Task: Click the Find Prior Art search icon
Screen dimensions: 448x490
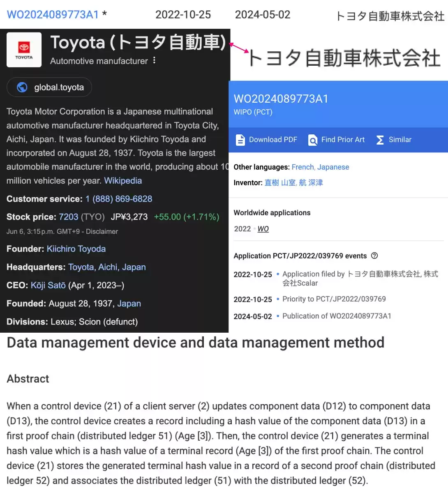Action: [x=313, y=140]
